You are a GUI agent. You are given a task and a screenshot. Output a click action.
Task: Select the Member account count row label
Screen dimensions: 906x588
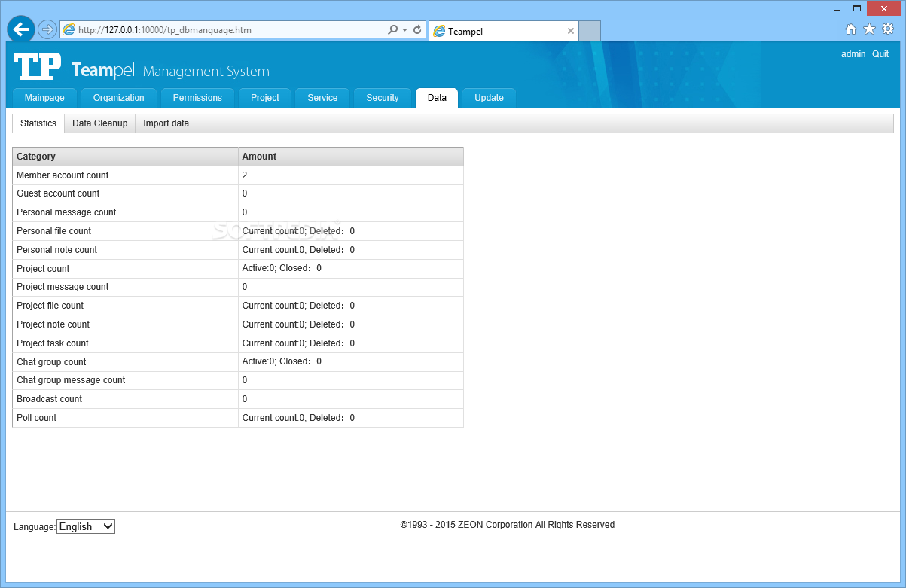tap(63, 175)
